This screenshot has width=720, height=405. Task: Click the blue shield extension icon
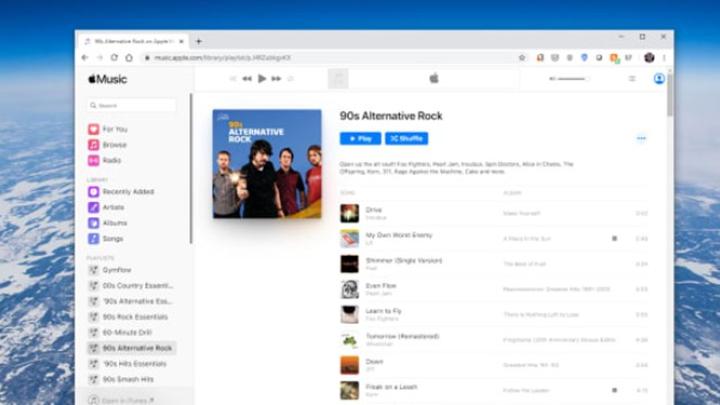(584, 57)
